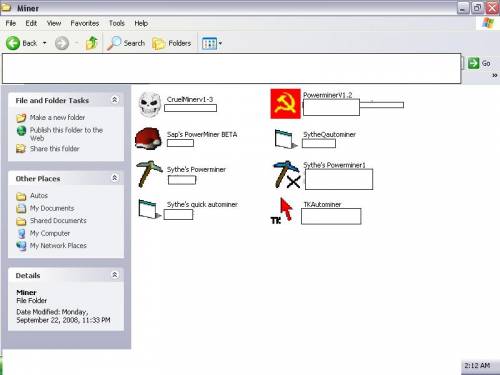Open the Favorites menu
The image size is (500, 375).
coord(85,23)
